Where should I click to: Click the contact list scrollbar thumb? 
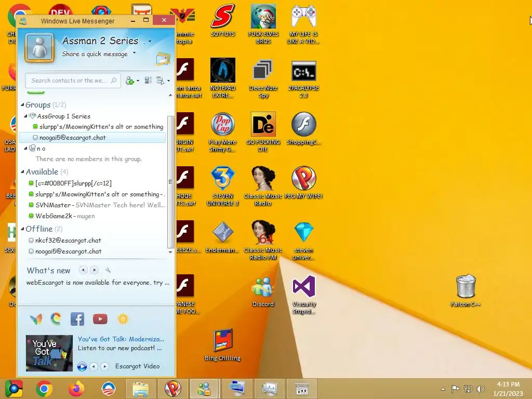tap(170, 182)
